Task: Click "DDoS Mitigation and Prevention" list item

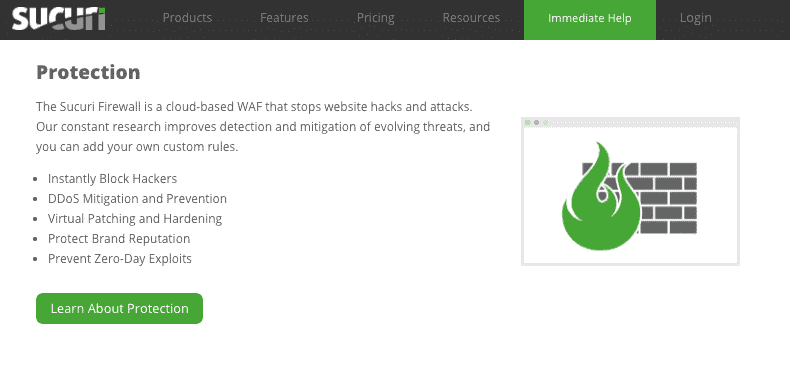Action: tap(137, 199)
